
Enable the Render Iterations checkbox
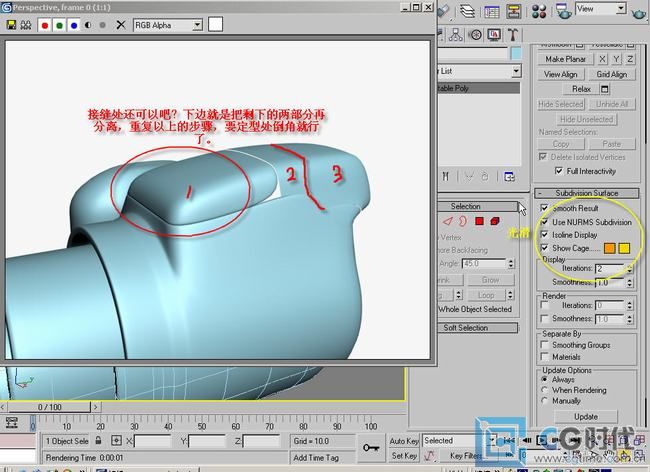[x=545, y=305]
